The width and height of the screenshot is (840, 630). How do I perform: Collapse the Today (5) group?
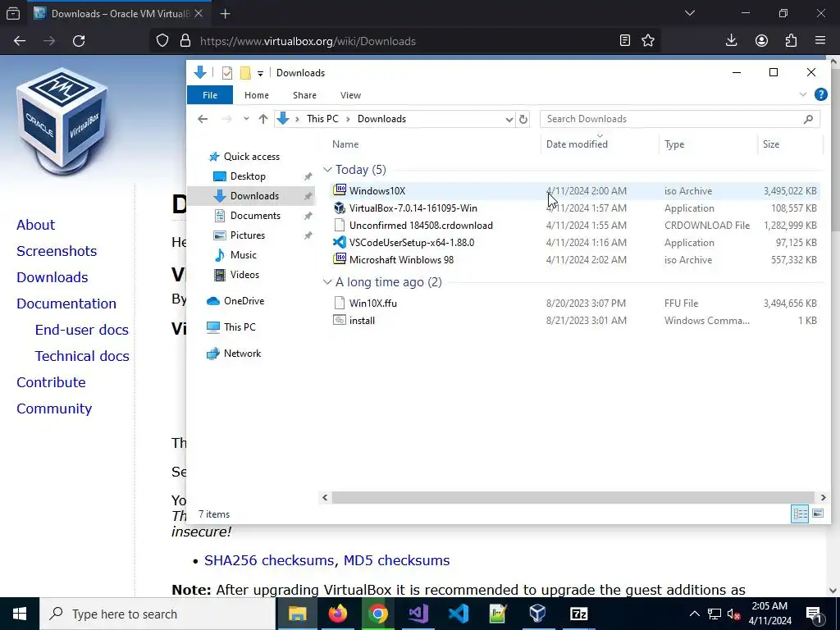327,169
